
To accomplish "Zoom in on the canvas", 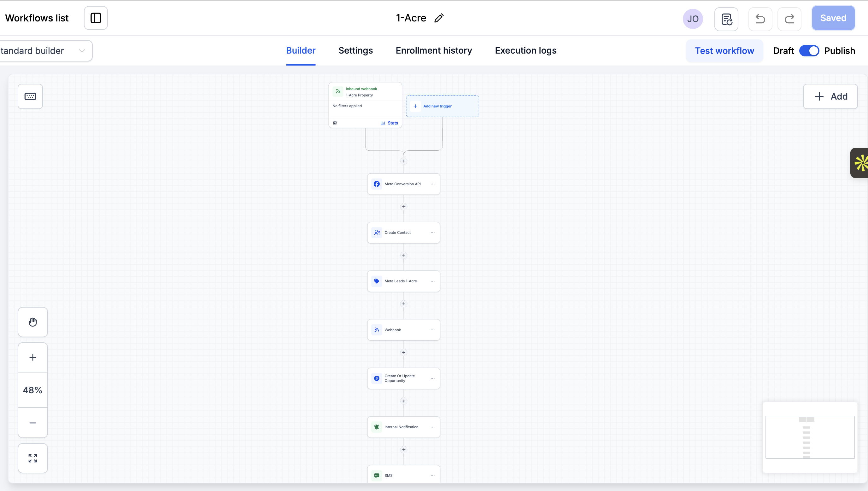I will coord(33,357).
